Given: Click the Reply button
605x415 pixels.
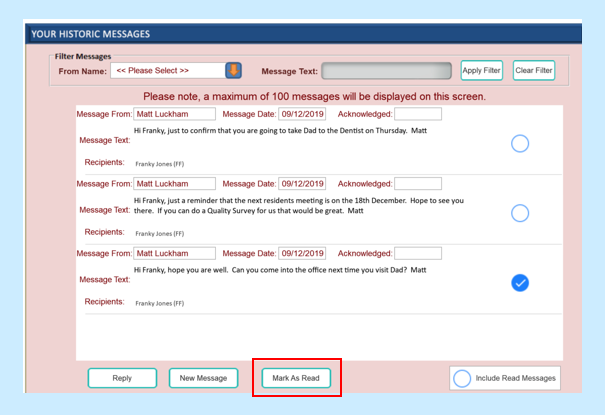Looking at the screenshot, I should point(122,378).
